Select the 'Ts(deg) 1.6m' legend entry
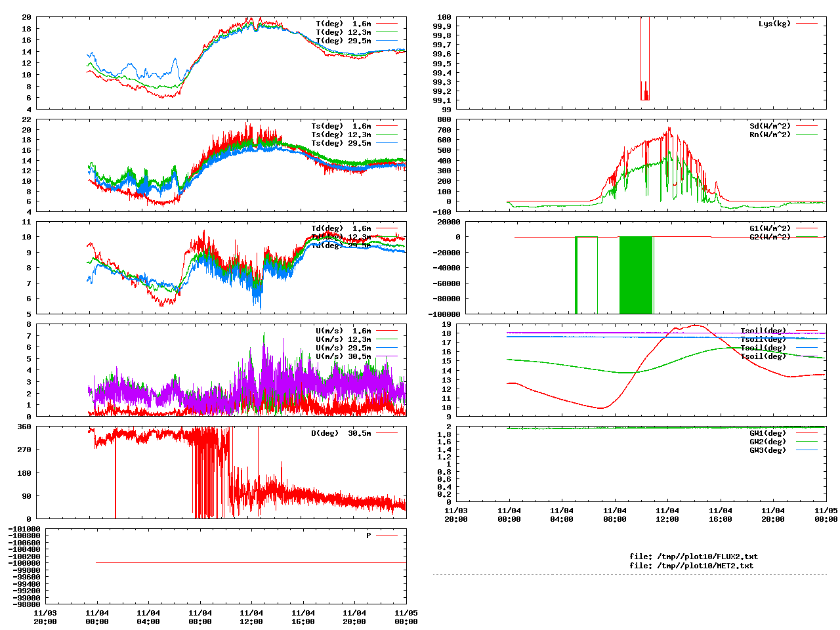This screenshot has height=630, width=840. click(341, 126)
